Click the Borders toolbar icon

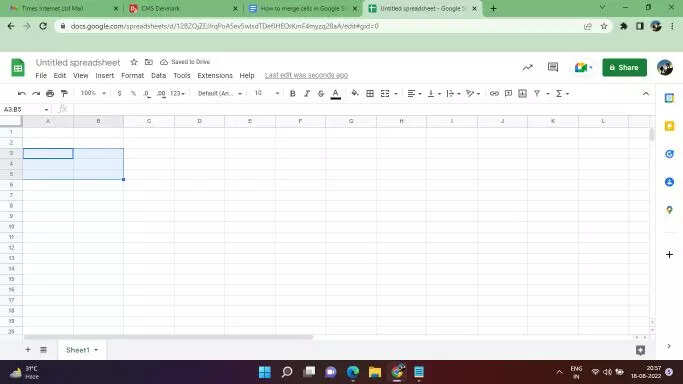point(370,94)
